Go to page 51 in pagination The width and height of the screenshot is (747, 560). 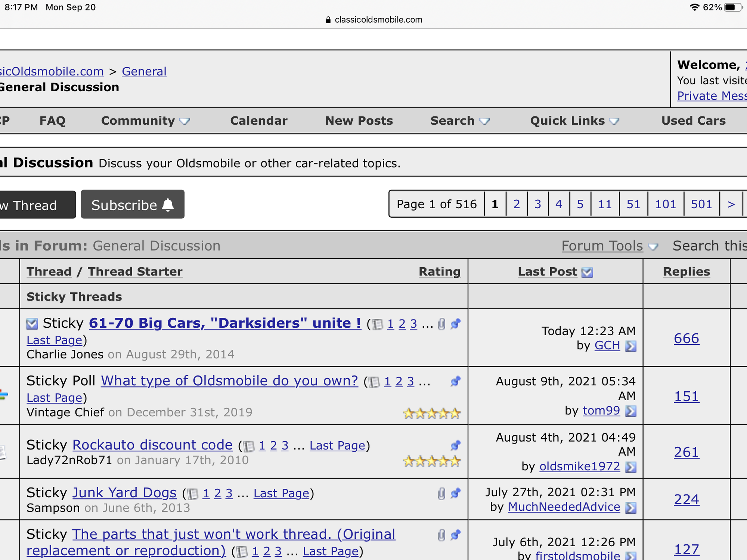tap(633, 204)
